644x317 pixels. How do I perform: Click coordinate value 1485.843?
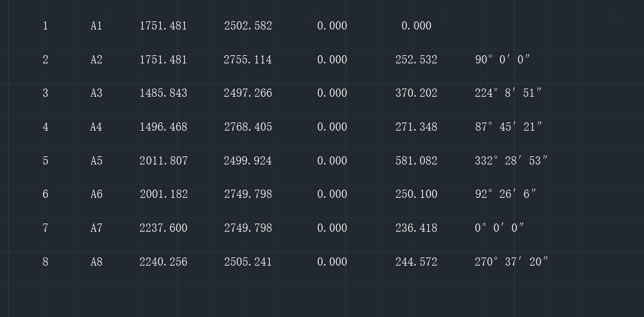pyautogui.click(x=163, y=93)
